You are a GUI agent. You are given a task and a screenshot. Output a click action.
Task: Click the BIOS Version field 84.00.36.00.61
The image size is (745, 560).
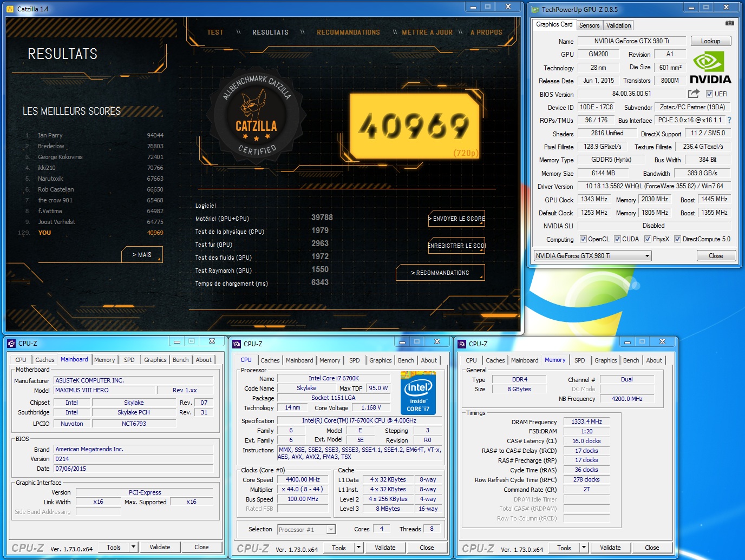point(631,94)
